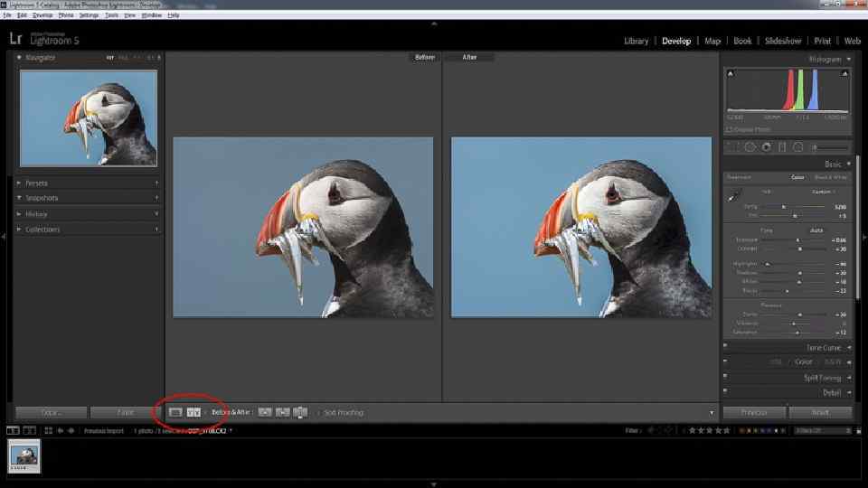Toggle the highlight clipping indicator in histogram

click(844, 73)
